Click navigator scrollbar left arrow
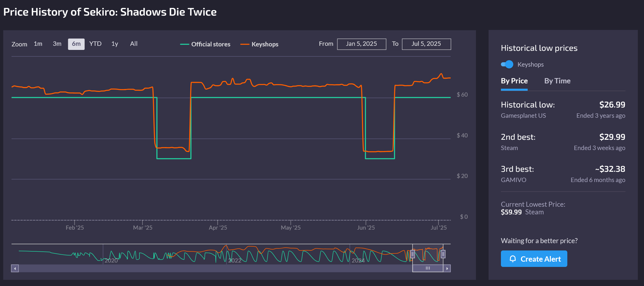The height and width of the screenshot is (286, 644). point(15,268)
